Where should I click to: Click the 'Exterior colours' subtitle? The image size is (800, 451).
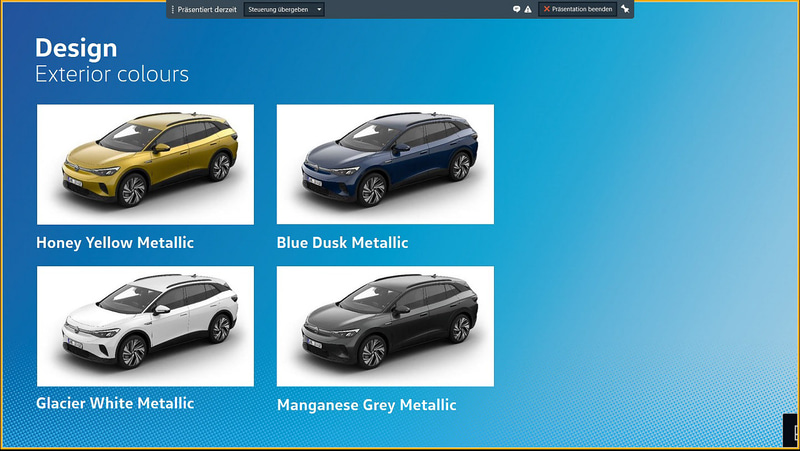(112, 74)
